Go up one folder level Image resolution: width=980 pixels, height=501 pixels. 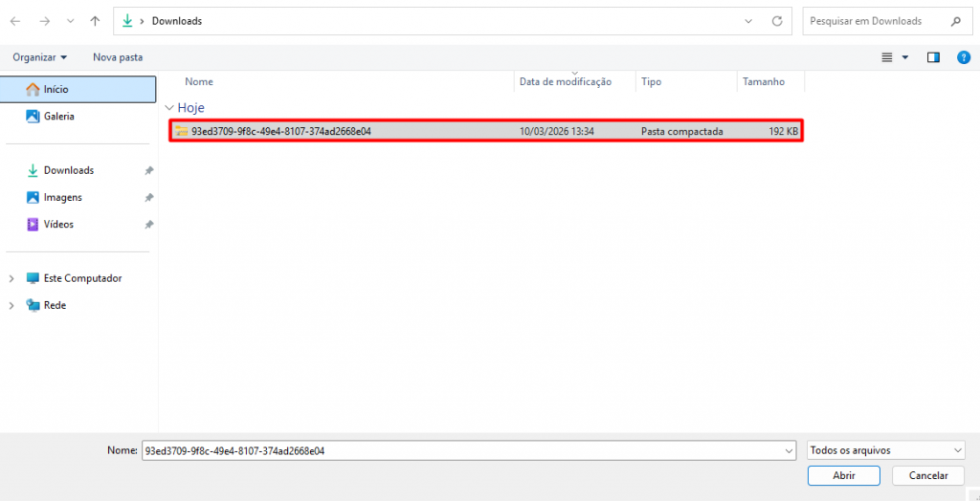point(94,21)
